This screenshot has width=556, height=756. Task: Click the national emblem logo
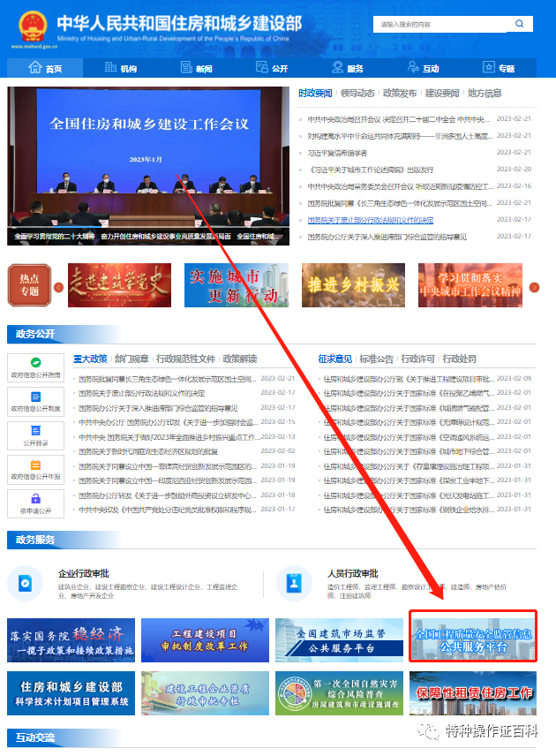tap(34, 26)
